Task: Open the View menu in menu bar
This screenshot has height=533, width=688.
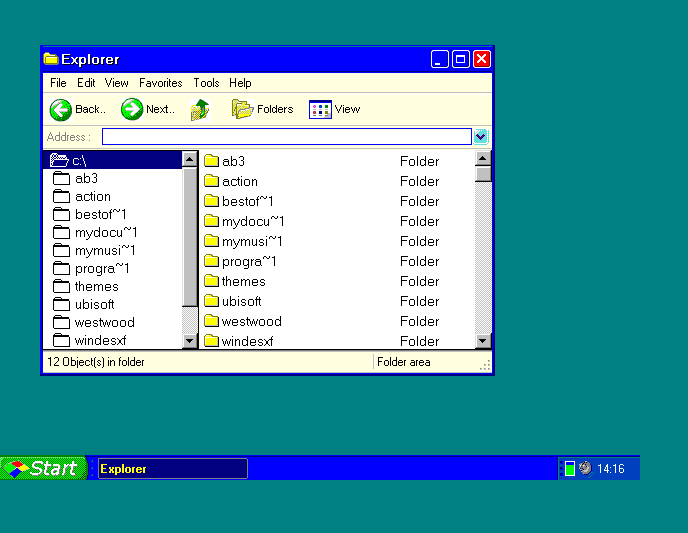Action: 116,83
